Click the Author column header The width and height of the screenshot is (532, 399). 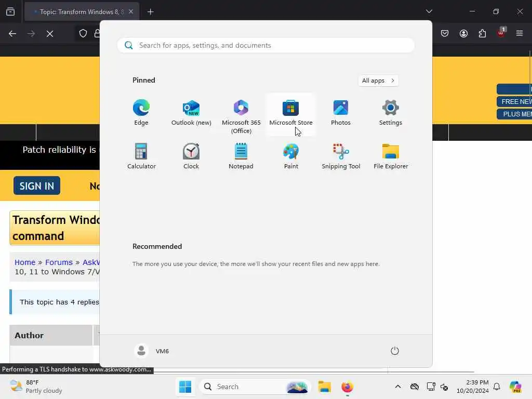pyautogui.click(x=51, y=335)
